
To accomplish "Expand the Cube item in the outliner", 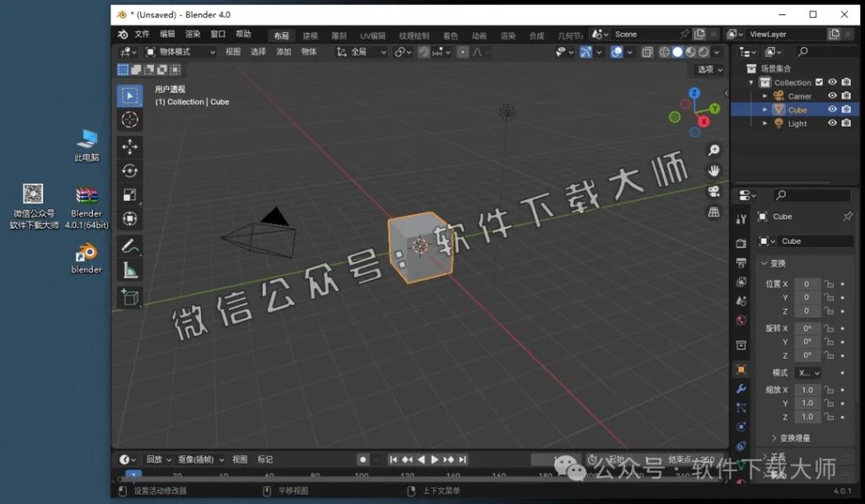I will pyautogui.click(x=765, y=109).
